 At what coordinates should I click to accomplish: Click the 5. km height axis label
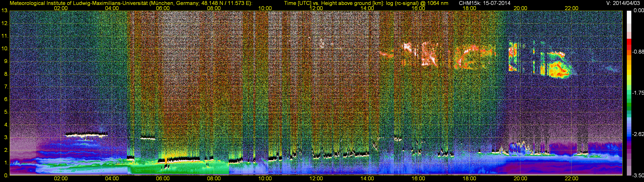tap(6, 112)
